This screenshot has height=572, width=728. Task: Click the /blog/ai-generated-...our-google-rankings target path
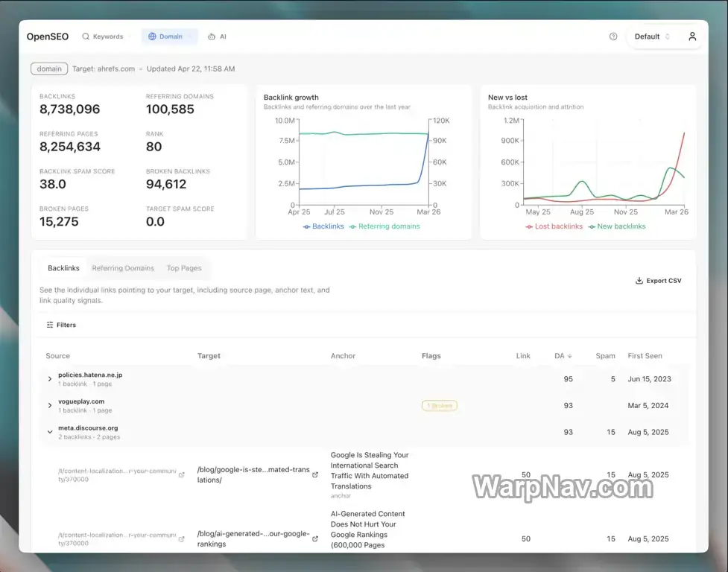[x=253, y=538]
